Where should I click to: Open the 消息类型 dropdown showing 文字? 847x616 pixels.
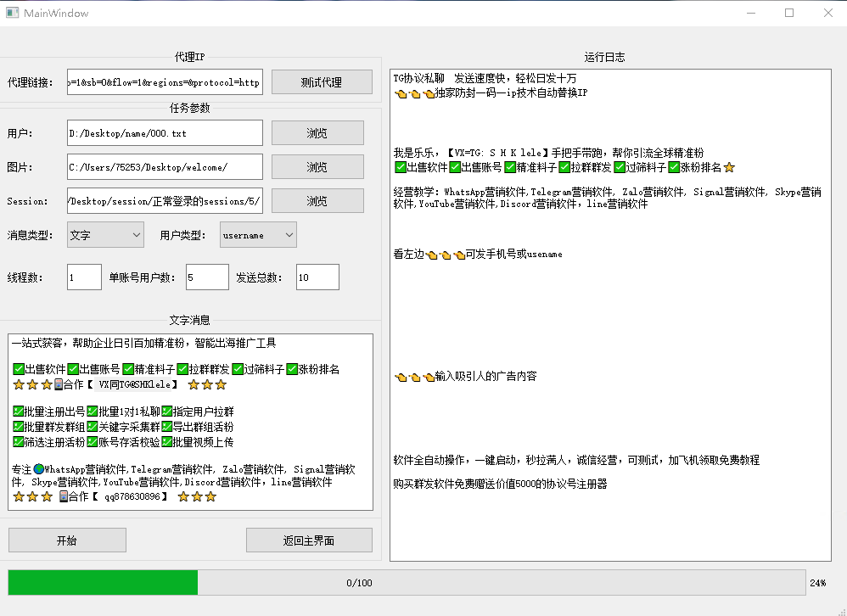[x=105, y=235]
